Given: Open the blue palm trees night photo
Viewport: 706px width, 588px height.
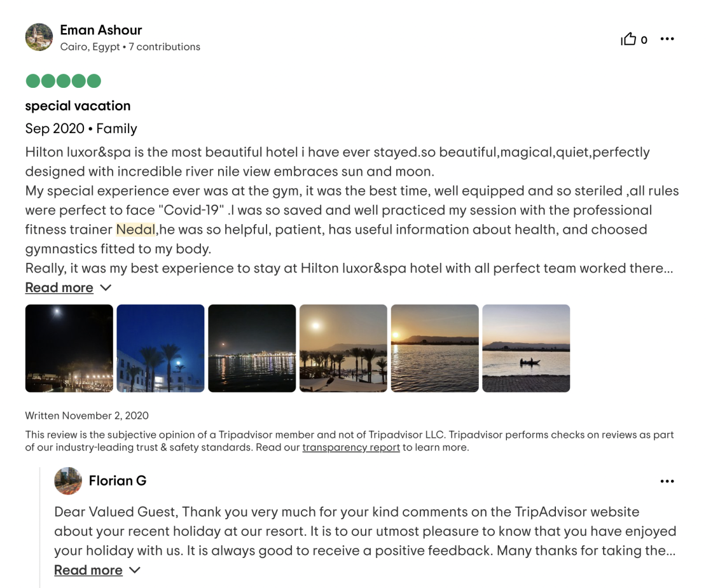Looking at the screenshot, I should (160, 348).
